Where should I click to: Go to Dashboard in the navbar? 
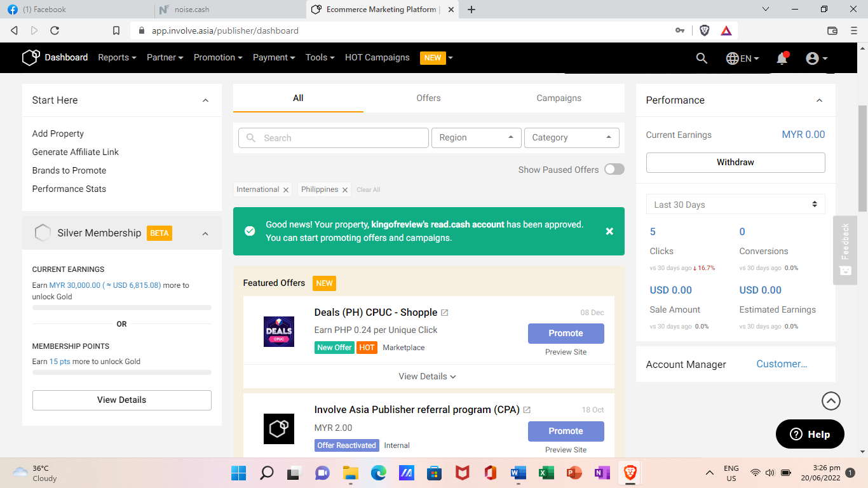(x=66, y=57)
